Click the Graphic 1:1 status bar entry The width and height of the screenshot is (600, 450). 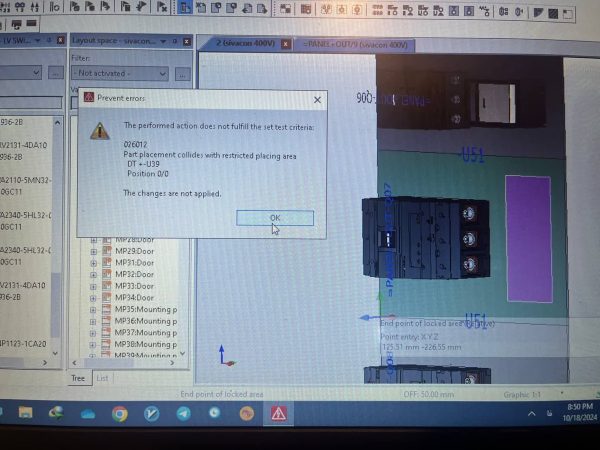(x=522, y=395)
